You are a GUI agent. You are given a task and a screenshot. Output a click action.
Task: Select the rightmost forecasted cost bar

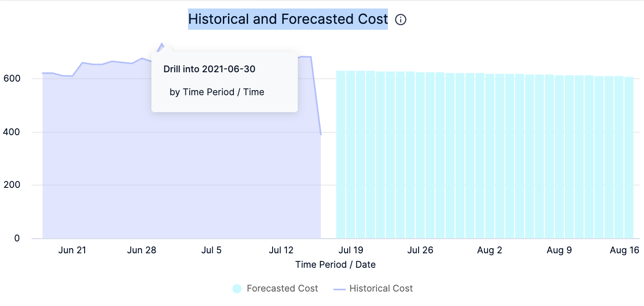point(629,158)
